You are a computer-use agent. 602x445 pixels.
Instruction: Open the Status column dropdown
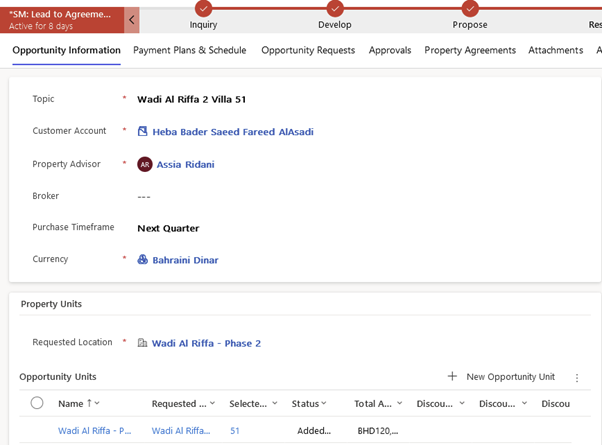(324, 404)
